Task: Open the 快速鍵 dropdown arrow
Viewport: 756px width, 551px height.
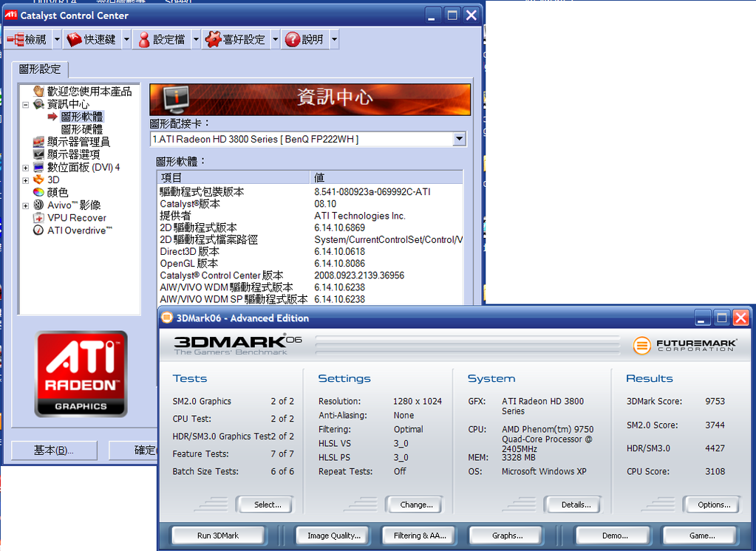Action: (126, 40)
